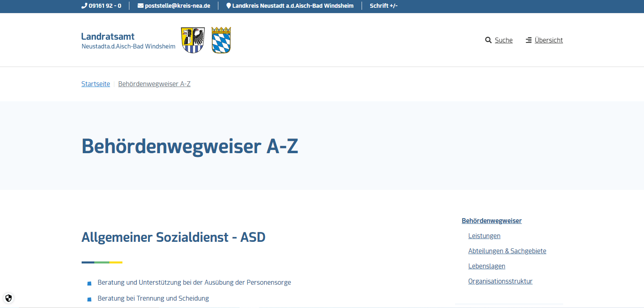Click the location pin icon

point(229,6)
